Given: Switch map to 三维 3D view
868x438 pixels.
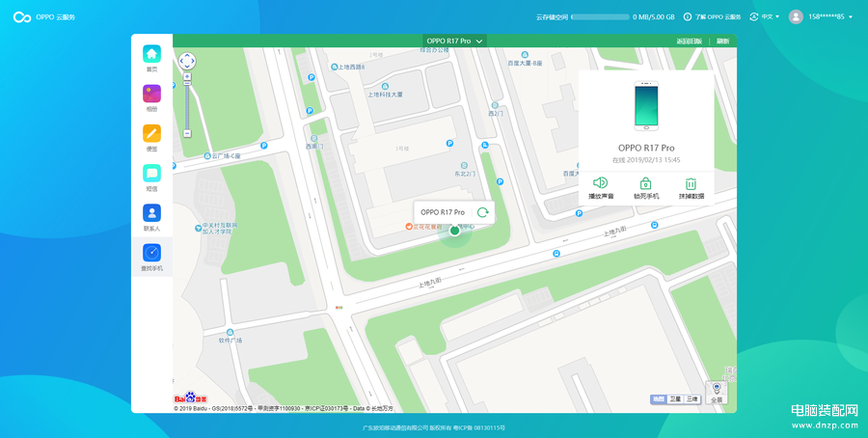Looking at the screenshot, I should click(692, 398).
